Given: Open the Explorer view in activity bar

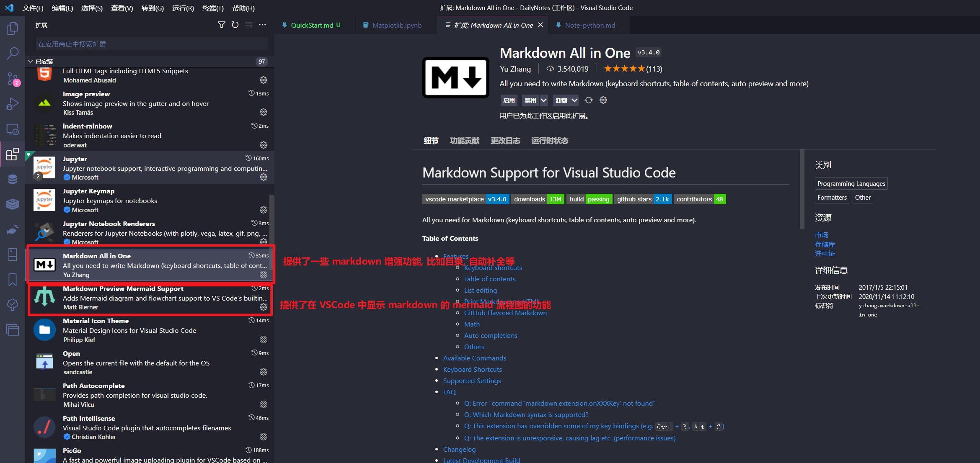Looking at the screenshot, I should coord(13,28).
